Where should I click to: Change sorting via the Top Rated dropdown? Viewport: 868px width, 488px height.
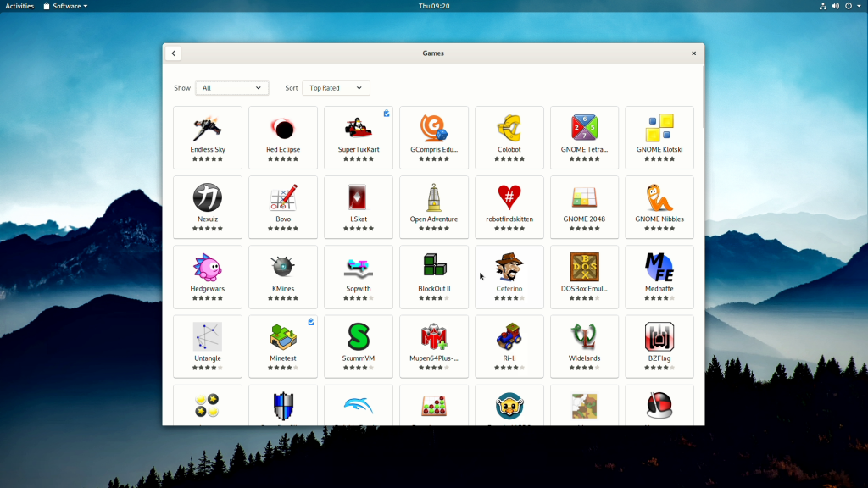coord(336,87)
